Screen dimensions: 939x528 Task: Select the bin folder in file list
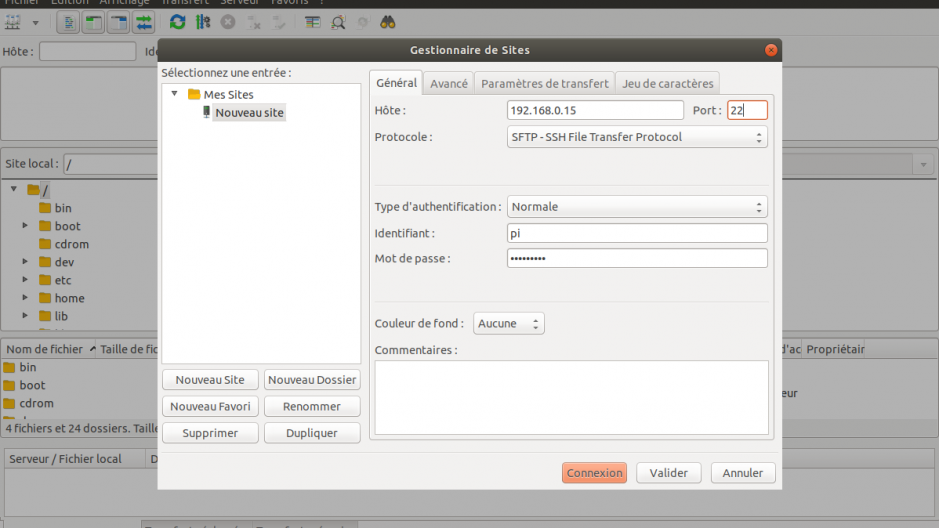click(x=28, y=368)
